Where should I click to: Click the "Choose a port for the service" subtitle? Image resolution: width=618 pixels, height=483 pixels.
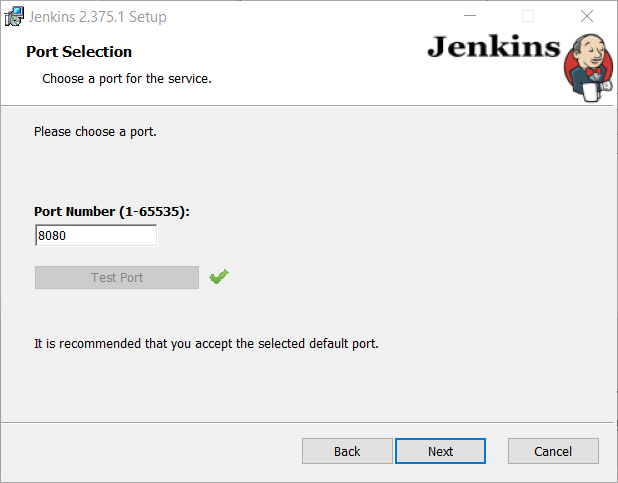pos(127,79)
